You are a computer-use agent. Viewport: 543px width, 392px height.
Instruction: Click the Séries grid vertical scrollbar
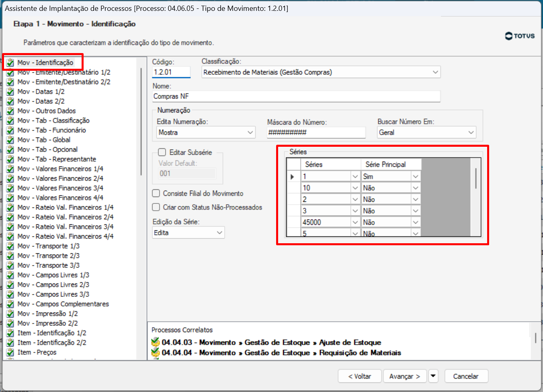tap(475, 179)
